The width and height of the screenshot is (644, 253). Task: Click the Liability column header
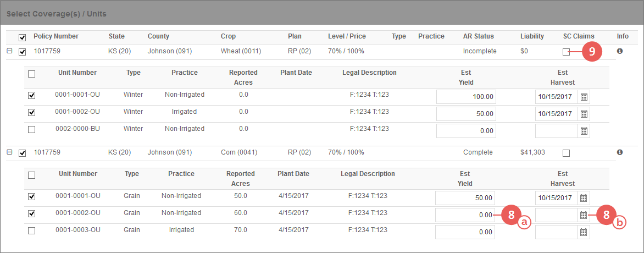532,36
